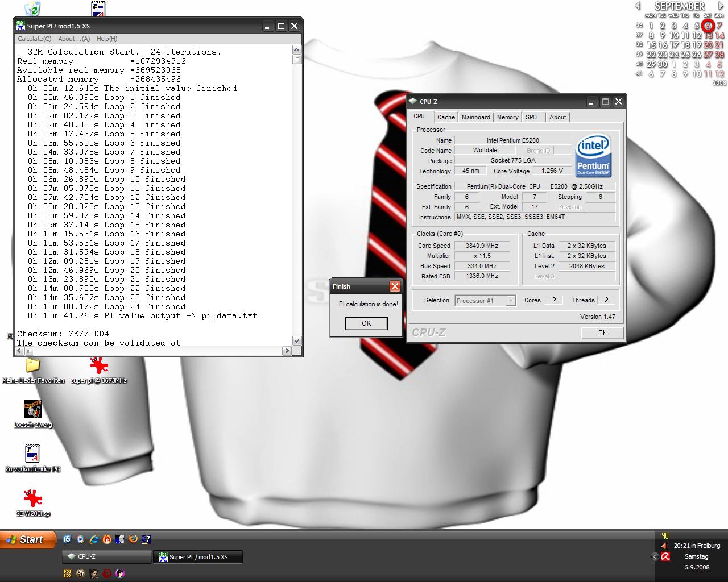
Task: Click the purple-haired character toolbar icon
Action: (x=119, y=573)
